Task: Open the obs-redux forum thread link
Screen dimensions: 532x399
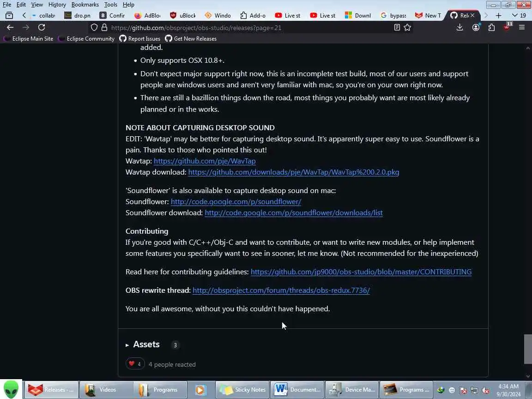Action: tap(281, 290)
